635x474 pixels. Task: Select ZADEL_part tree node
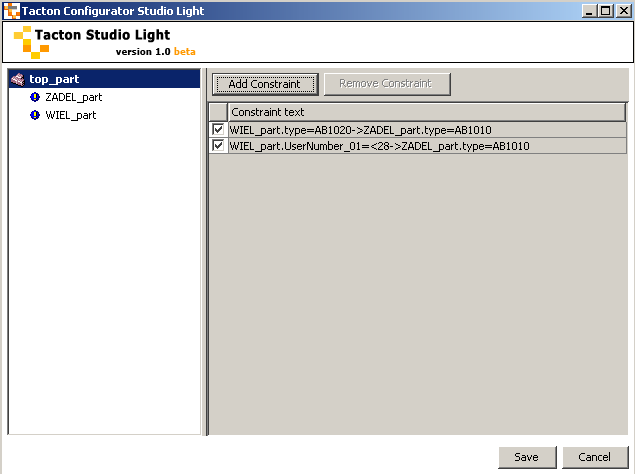[73, 97]
